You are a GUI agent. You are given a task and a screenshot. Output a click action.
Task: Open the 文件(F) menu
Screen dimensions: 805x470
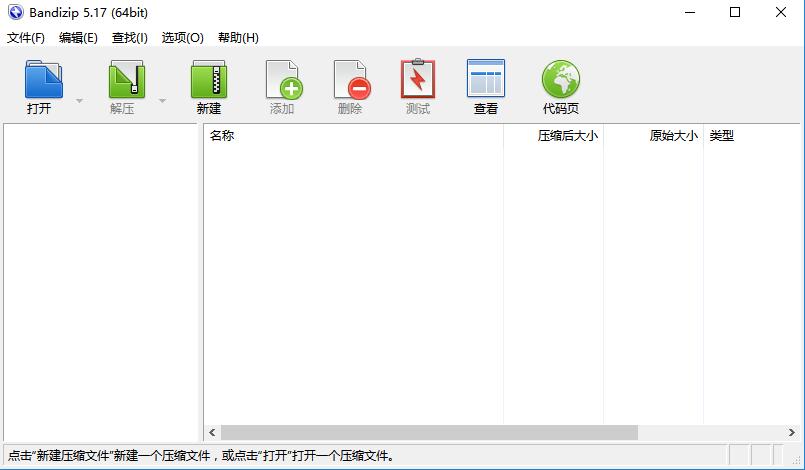26,37
